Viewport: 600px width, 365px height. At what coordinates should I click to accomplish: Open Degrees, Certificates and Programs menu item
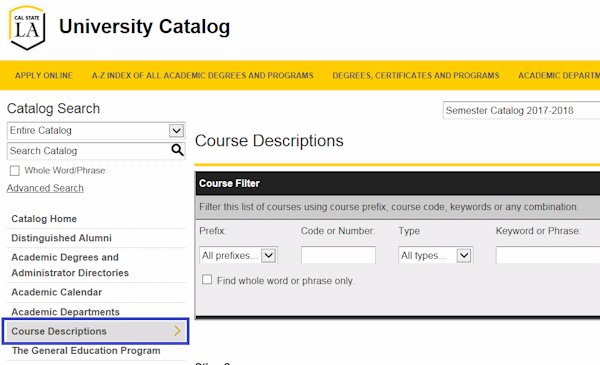[x=416, y=75]
